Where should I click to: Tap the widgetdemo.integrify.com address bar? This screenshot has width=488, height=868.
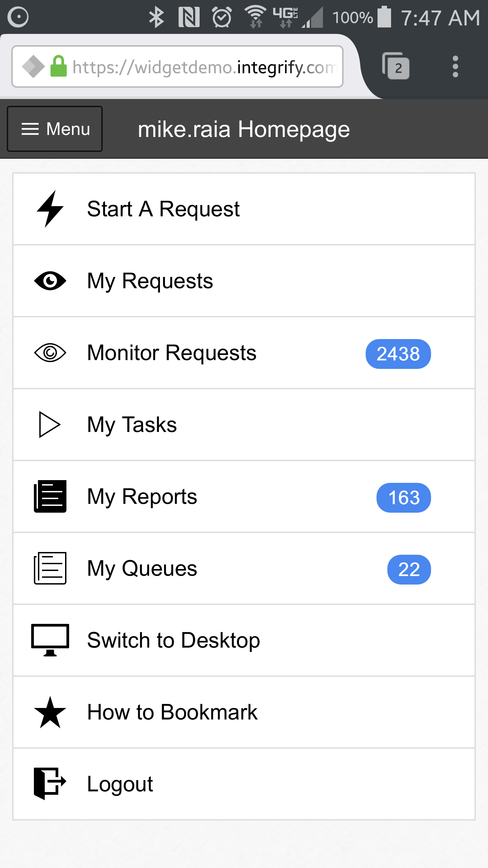(178, 67)
